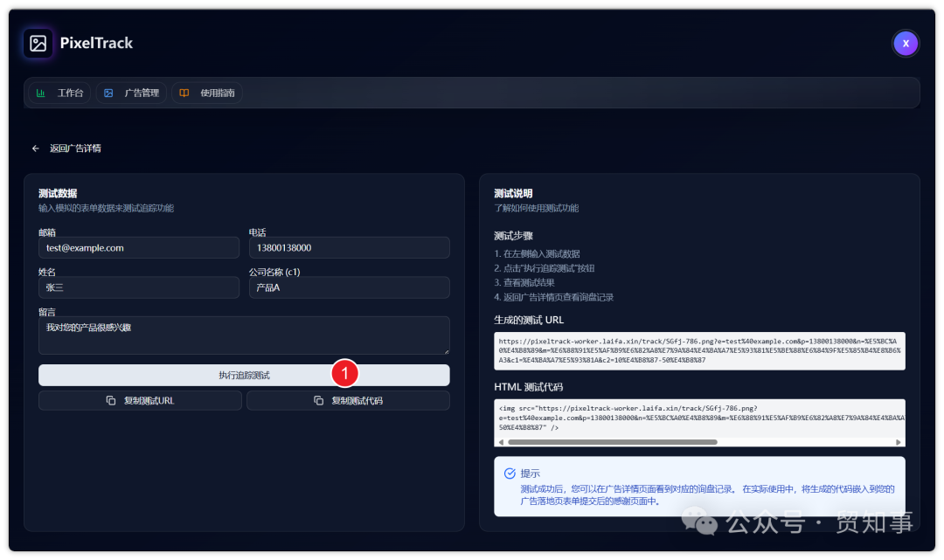
Task: Click the 生成的测试 URL label
Action: 529,320
